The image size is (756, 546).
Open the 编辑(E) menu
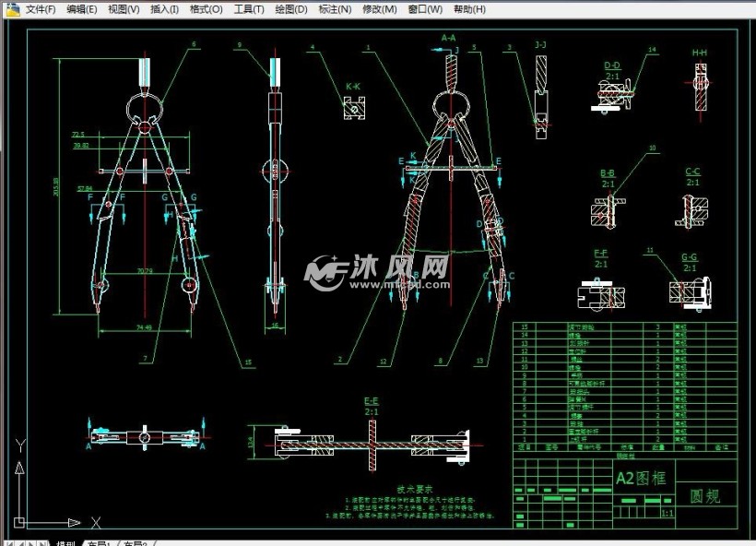point(82,9)
